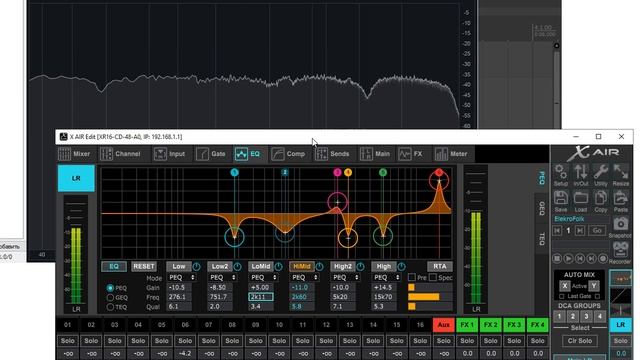Open the LoMid band mode dropdown

(x=263, y=278)
